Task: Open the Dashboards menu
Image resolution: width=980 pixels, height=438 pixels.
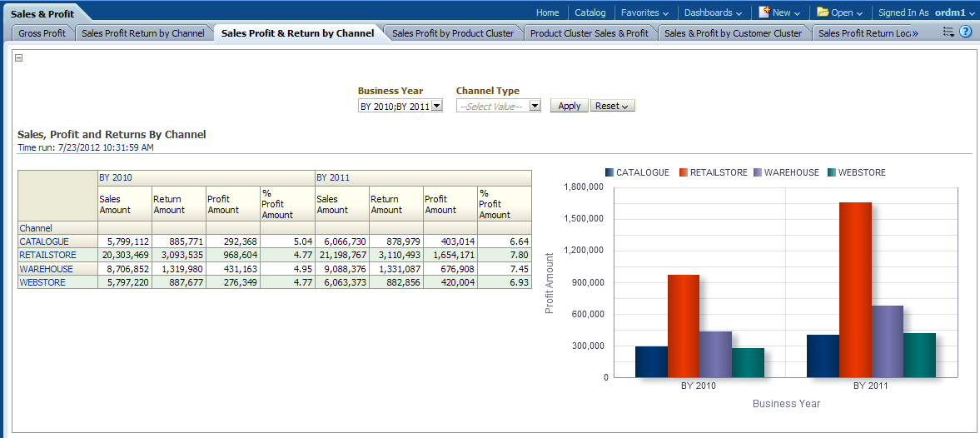Action: point(713,12)
